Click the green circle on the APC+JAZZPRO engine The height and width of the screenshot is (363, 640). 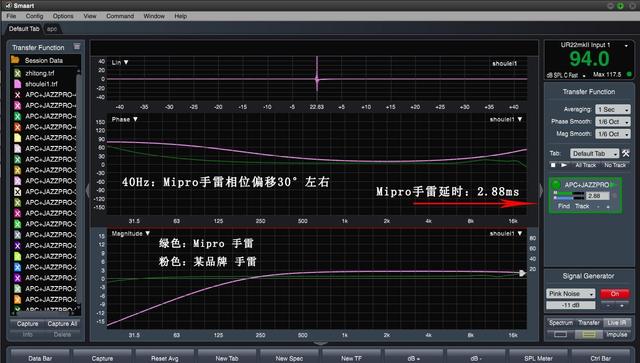click(x=556, y=185)
